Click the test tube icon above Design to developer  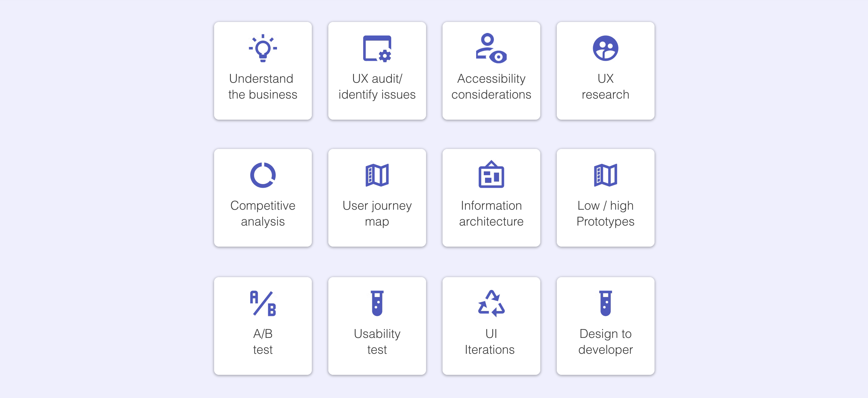605,303
